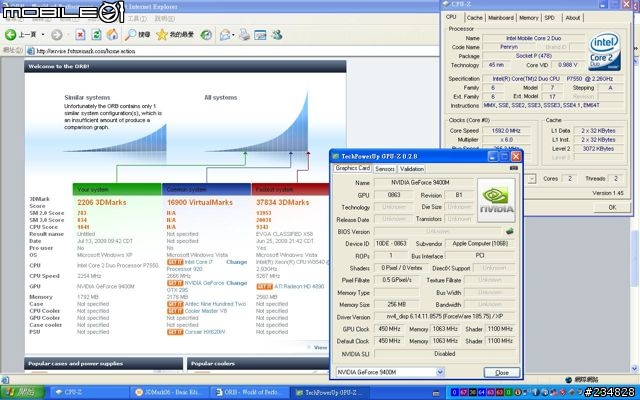The width and height of the screenshot is (640, 400).
Task: Switch to the Memory tab in CPU-Z
Action: click(529, 18)
